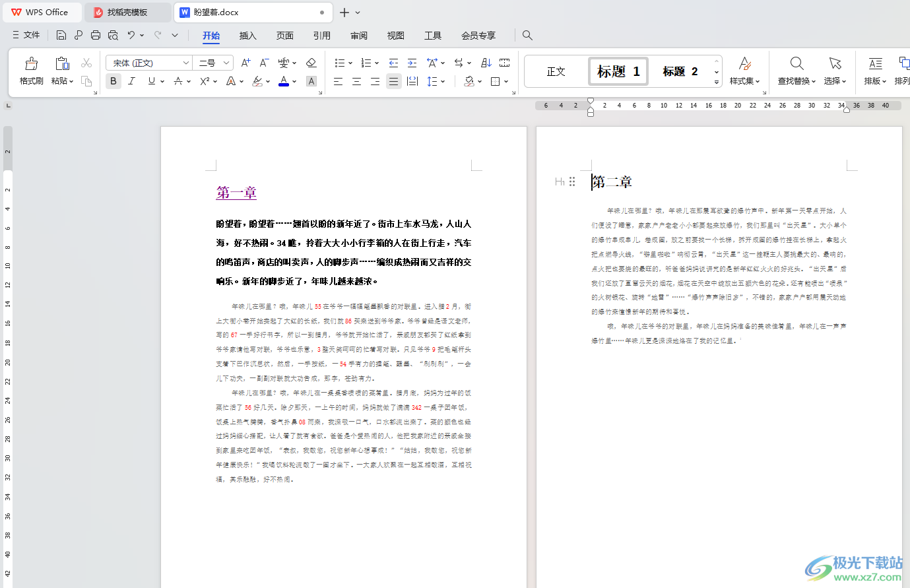910x588 pixels.
Task: Click the heading drag handle dots near 第二章
Action: [x=572, y=181]
